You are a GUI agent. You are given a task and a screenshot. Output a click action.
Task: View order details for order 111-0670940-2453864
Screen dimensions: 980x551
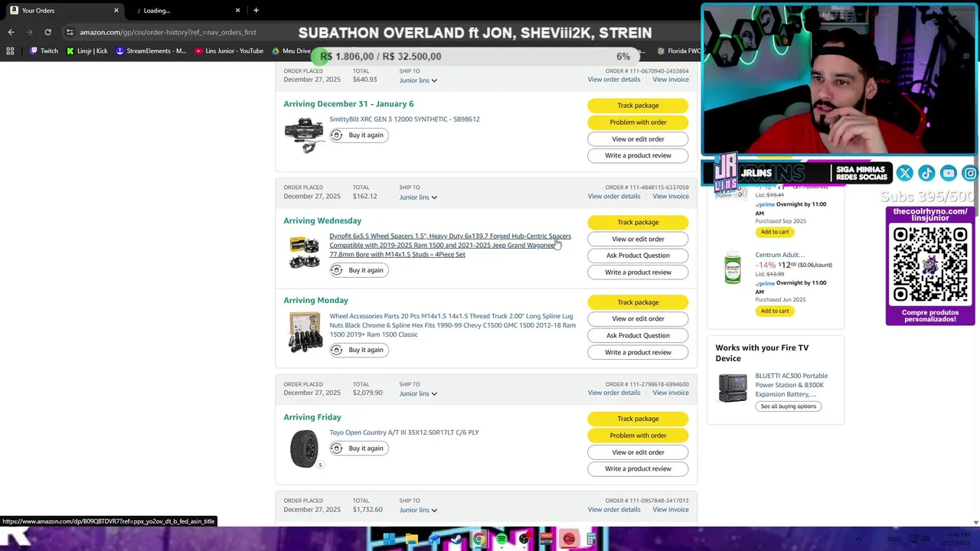pos(613,80)
